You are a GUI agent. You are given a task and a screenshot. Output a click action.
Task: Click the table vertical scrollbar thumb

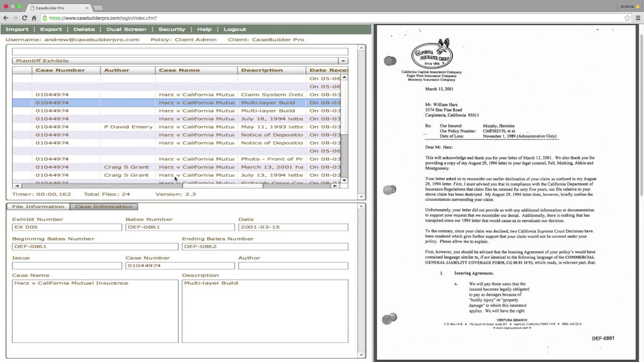(x=345, y=155)
